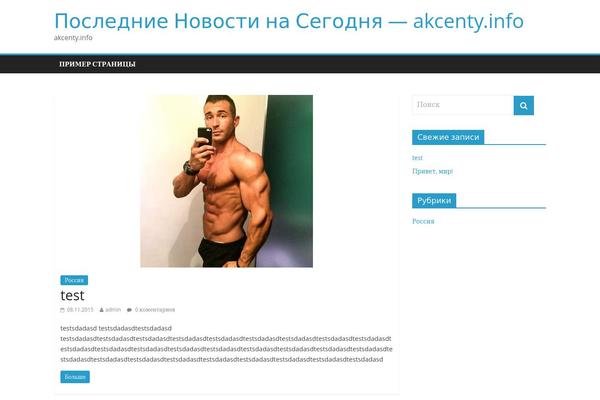Click the calendar icon beside the post date
The height and width of the screenshot is (400, 600).
(x=62, y=310)
